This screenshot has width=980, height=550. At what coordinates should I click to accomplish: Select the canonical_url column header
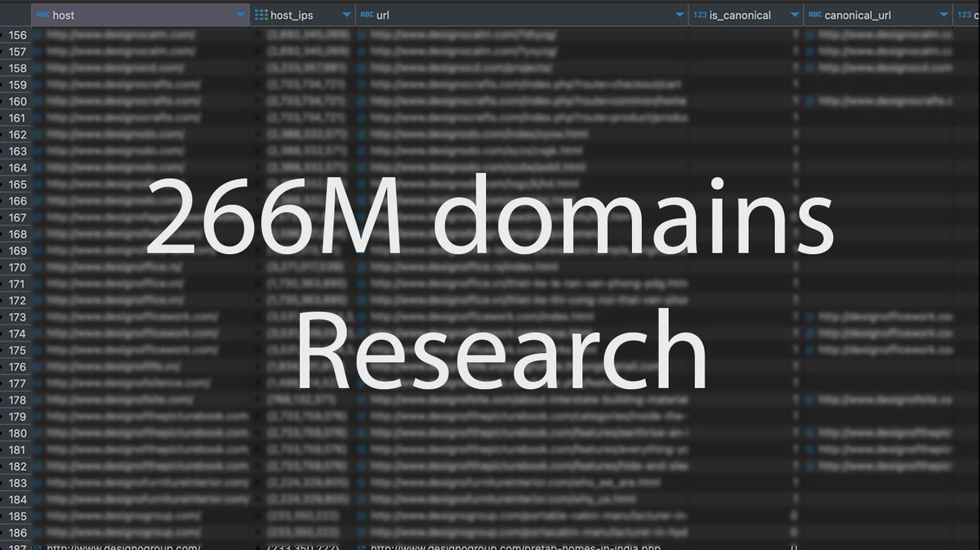pos(878,15)
